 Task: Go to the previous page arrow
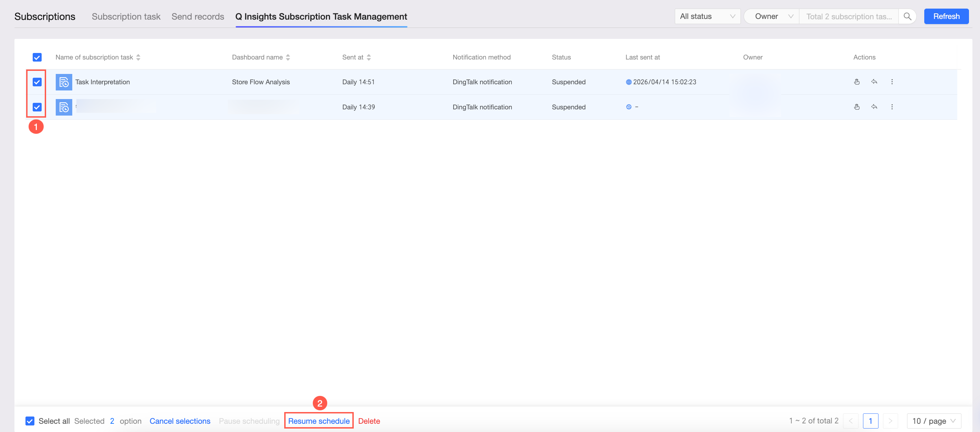[851, 421]
